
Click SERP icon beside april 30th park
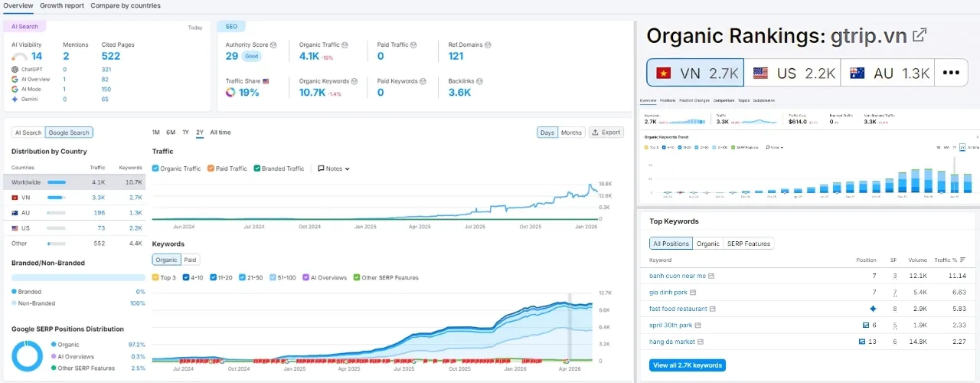tap(697, 325)
